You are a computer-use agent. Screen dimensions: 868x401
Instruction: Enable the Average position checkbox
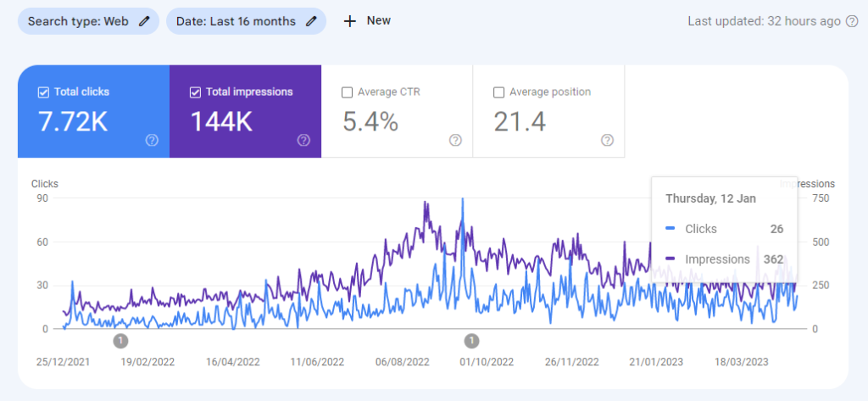(498, 92)
